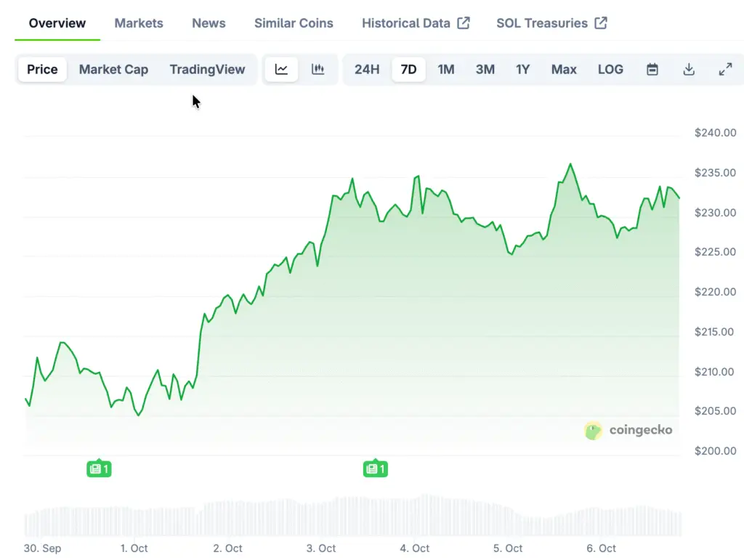This screenshot has width=744, height=560.
Task: Expand chart to fullscreen
Action: coord(725,70)
